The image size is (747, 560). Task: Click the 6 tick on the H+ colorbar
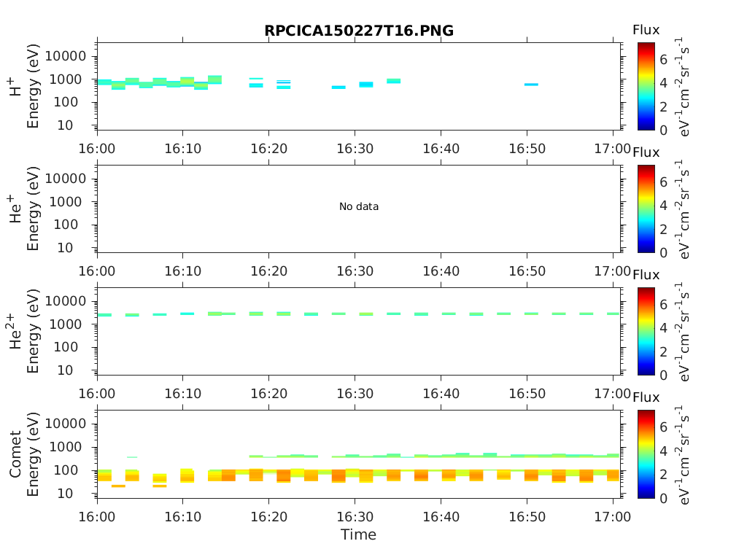(x=663, y=60)
